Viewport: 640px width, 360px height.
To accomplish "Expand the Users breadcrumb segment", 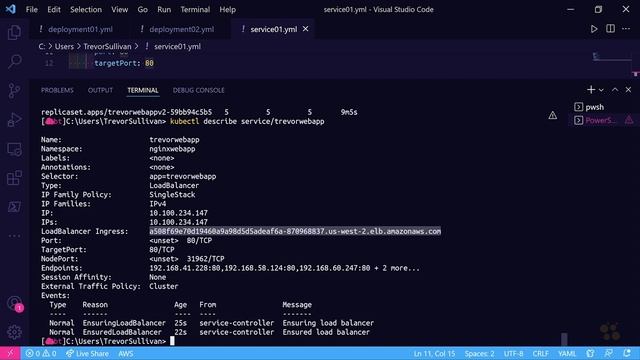I will tap(64, 47).
